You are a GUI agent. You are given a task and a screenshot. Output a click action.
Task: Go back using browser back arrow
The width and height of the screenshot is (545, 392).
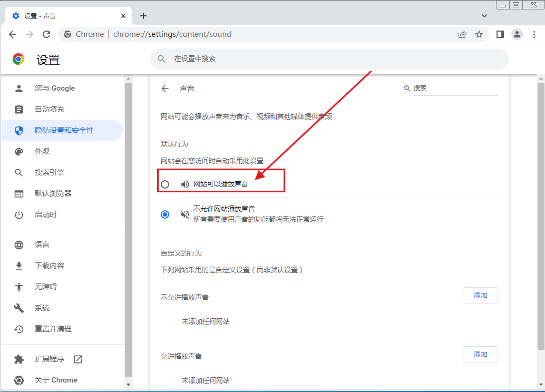(x=13, y=34)
